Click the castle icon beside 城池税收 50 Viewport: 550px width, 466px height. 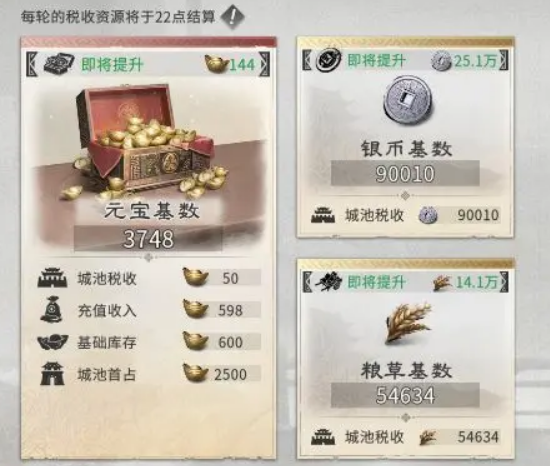(52, 278)
